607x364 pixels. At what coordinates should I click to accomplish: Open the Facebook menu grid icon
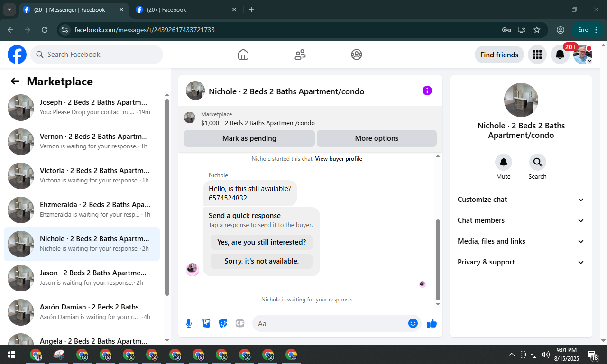[x=537, y=55]
